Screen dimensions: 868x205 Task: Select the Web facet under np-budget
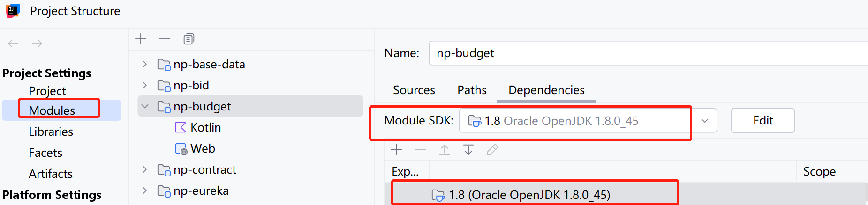coord(203,148)
